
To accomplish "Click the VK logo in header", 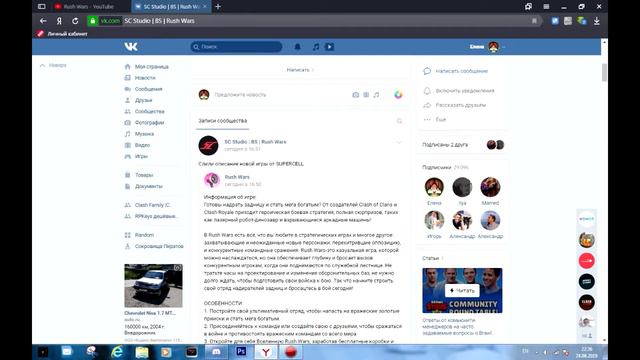I will [x=131, y=47].
